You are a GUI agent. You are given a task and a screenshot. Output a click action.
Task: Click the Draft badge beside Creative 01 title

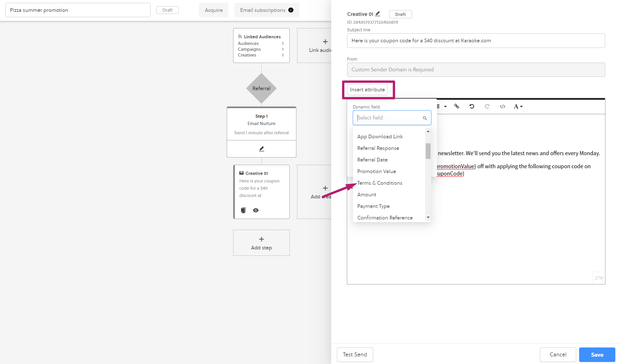[400, 14]
